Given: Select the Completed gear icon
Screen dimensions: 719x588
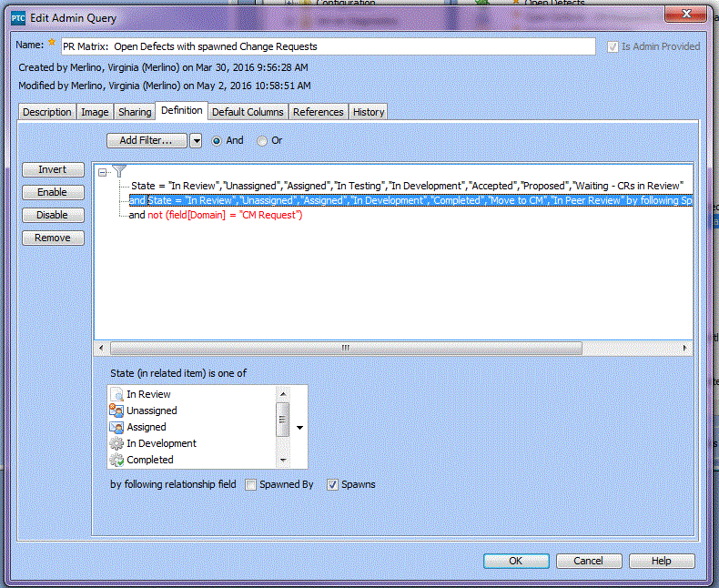Looking at the screenshot, I should (x=116, y=460).
